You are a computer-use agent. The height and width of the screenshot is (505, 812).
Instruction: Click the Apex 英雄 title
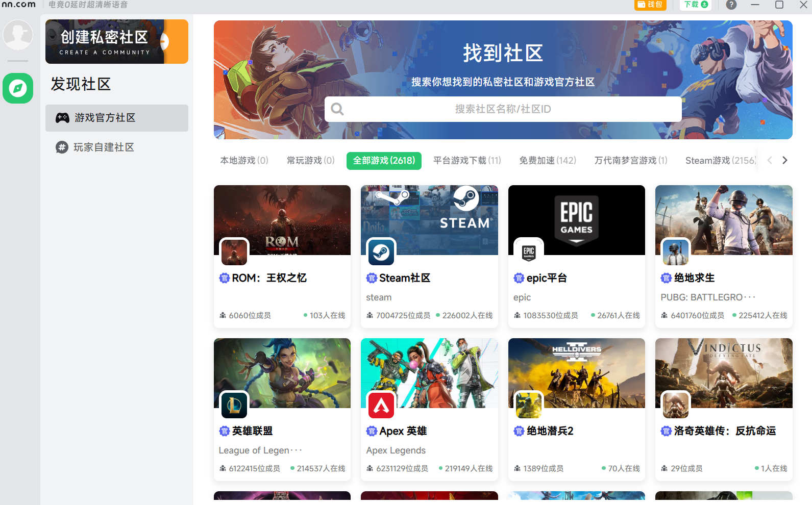(403, 431)
